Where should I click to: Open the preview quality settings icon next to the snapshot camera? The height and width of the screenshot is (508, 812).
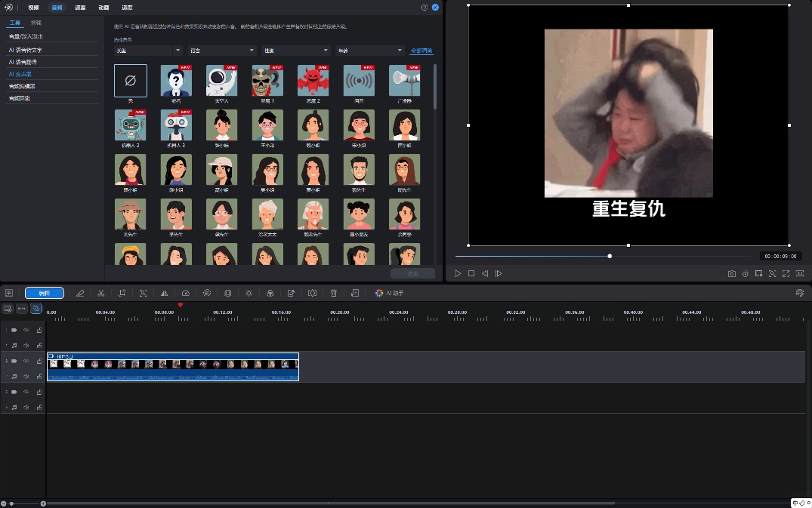click(746, 274)
